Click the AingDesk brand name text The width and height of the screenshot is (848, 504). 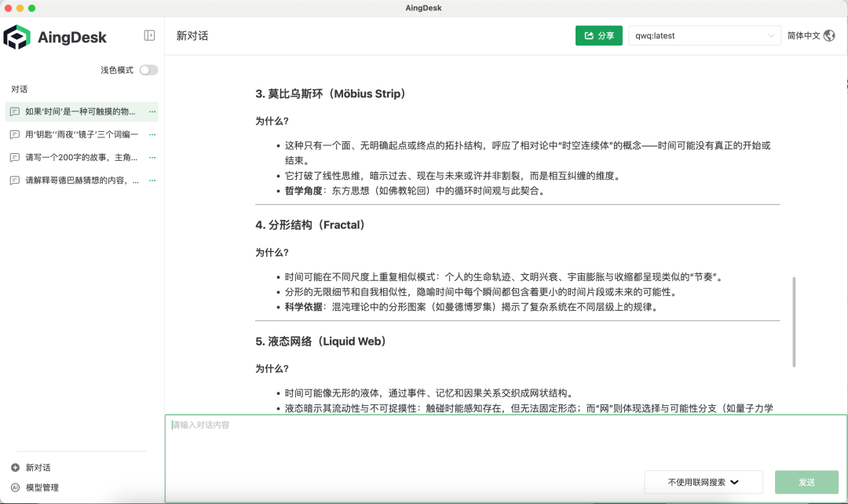pyautogui.click(x=72, y=38)
